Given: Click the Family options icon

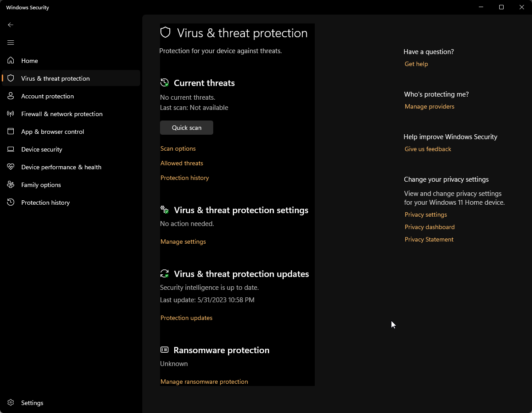Looking at the screenshot, I should (11, 185).
